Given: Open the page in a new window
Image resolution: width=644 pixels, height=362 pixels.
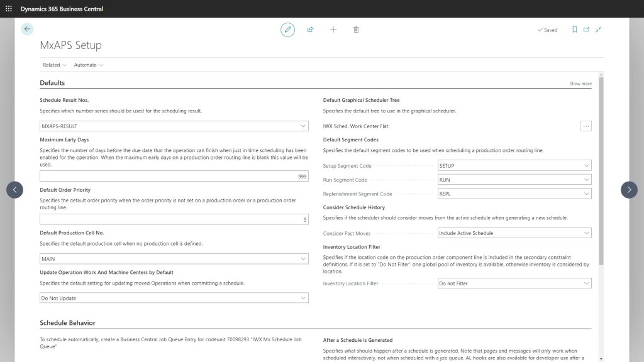Looking at the screenshot, I should [x=586, y=30].
